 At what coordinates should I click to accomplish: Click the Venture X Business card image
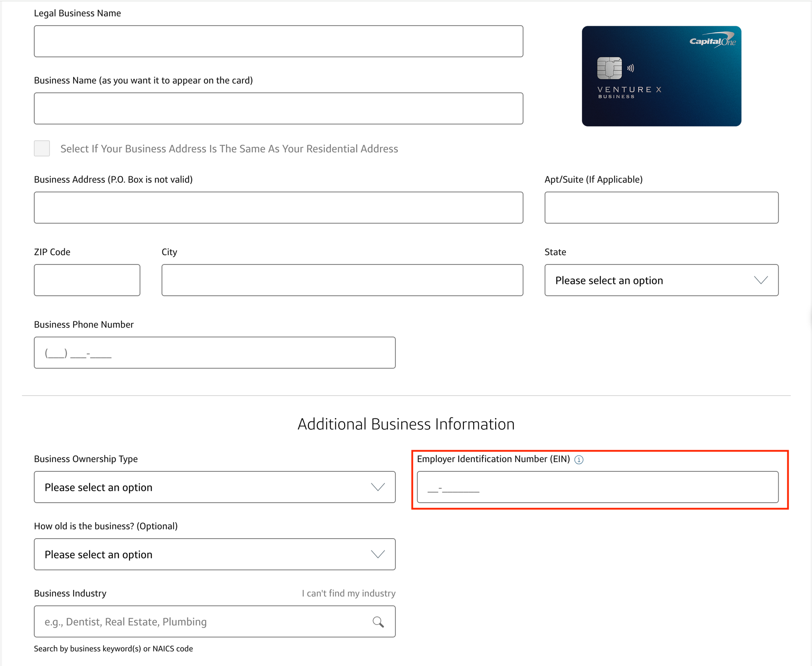661,76
